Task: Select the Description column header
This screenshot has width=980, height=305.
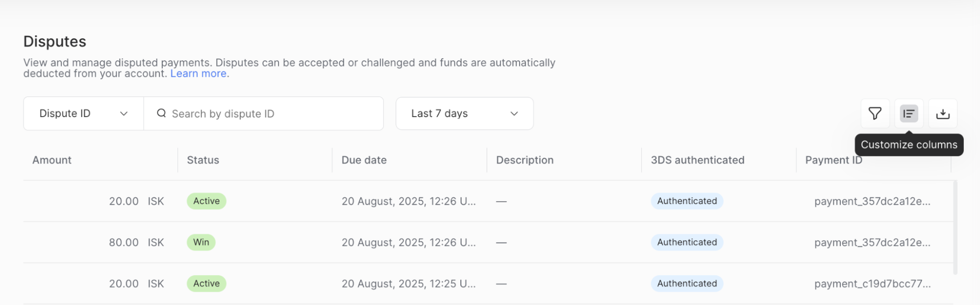Action: point(525,160)
